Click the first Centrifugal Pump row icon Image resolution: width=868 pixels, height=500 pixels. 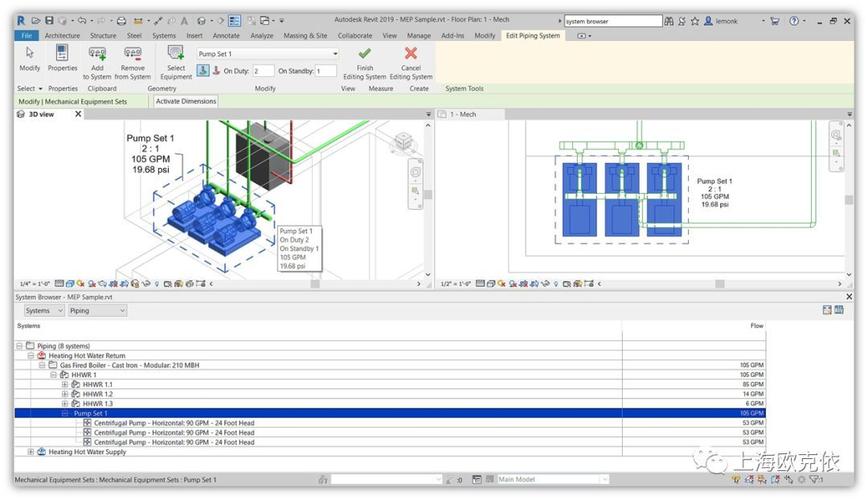[87, 423]
